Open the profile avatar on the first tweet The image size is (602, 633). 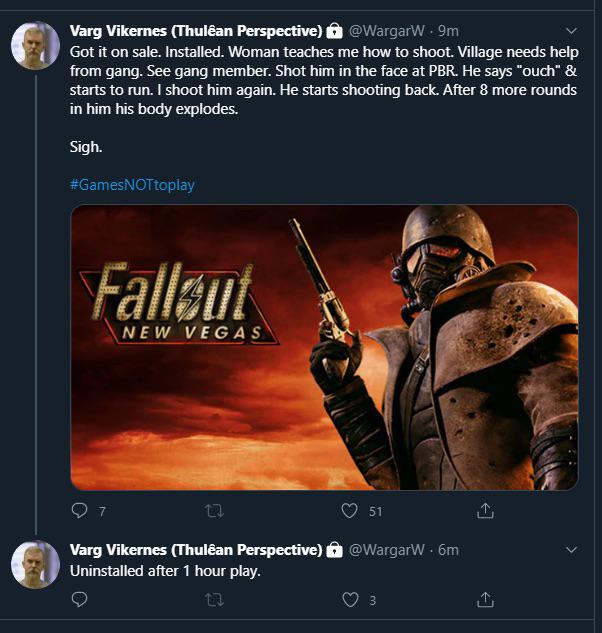(36, 46)
